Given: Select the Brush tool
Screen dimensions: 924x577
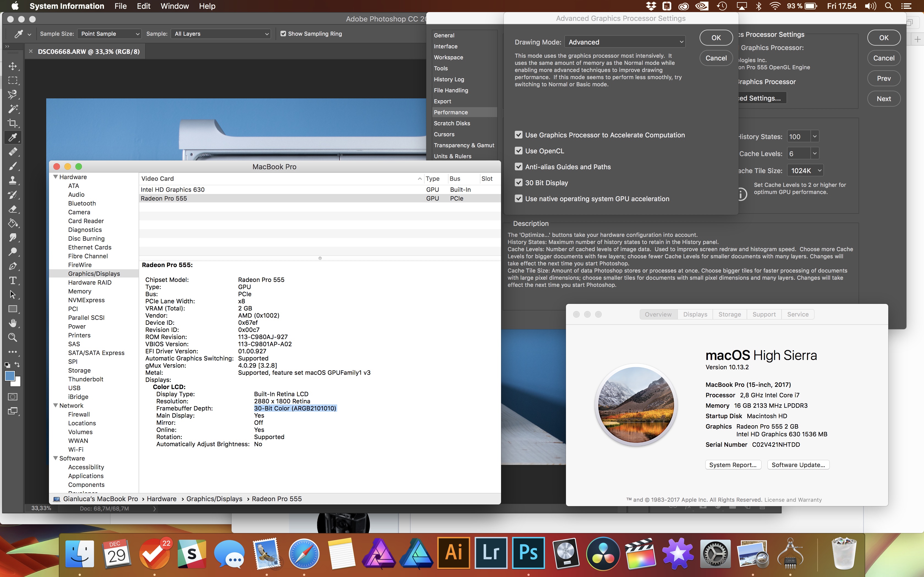Looking at the screenshot, I should [x=13, y=166].
